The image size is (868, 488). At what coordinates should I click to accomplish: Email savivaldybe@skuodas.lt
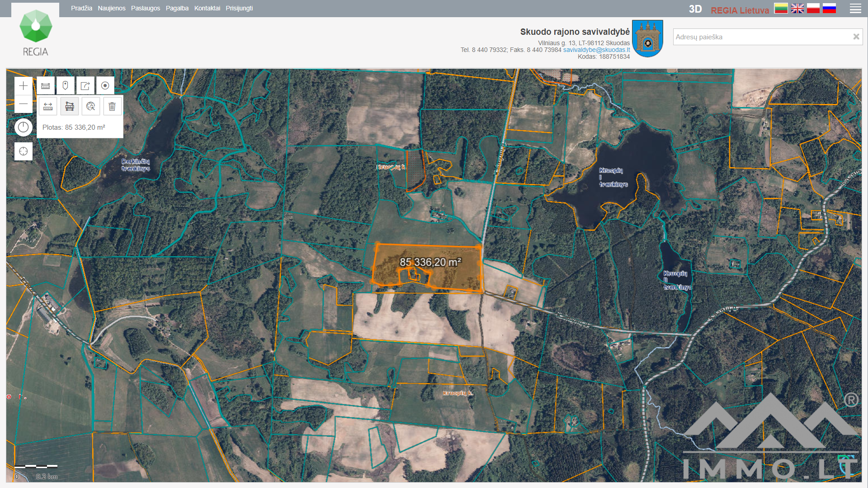point(596,50)
